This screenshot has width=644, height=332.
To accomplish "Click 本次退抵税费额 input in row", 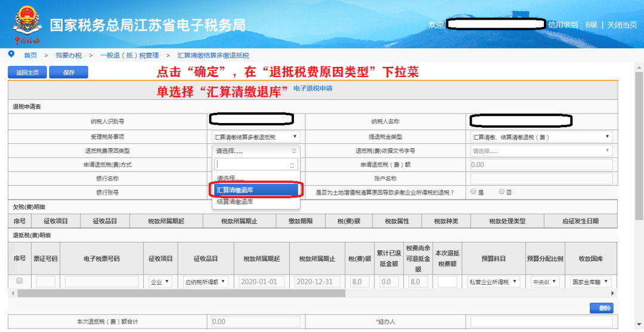I will pos(447,282).
